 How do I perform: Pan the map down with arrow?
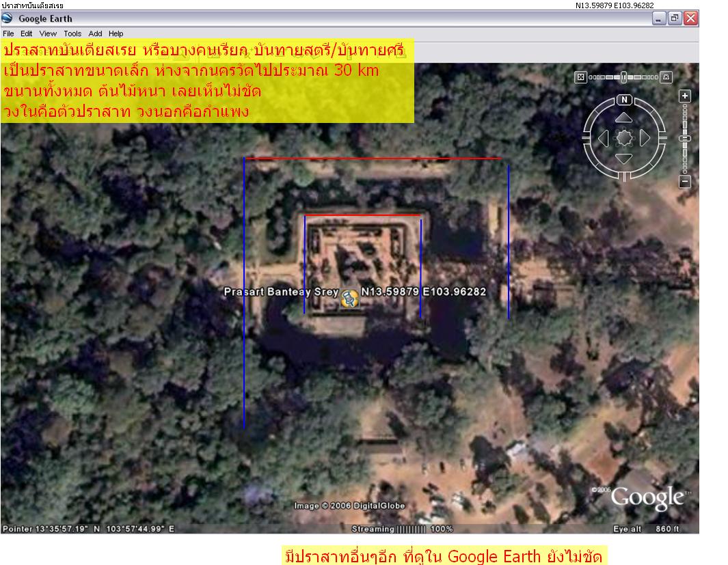(x=623, y=159)
